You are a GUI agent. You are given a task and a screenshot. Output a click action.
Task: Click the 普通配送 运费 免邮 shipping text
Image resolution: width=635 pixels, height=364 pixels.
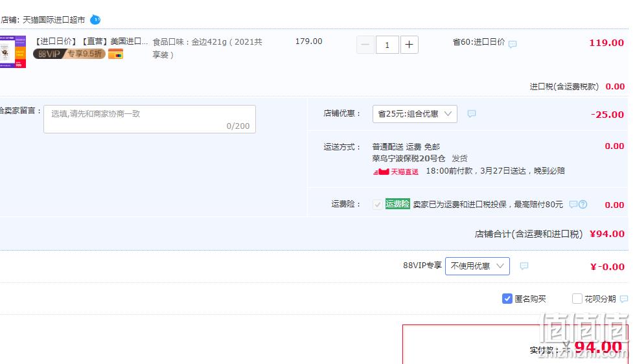[x=406, y=146]
